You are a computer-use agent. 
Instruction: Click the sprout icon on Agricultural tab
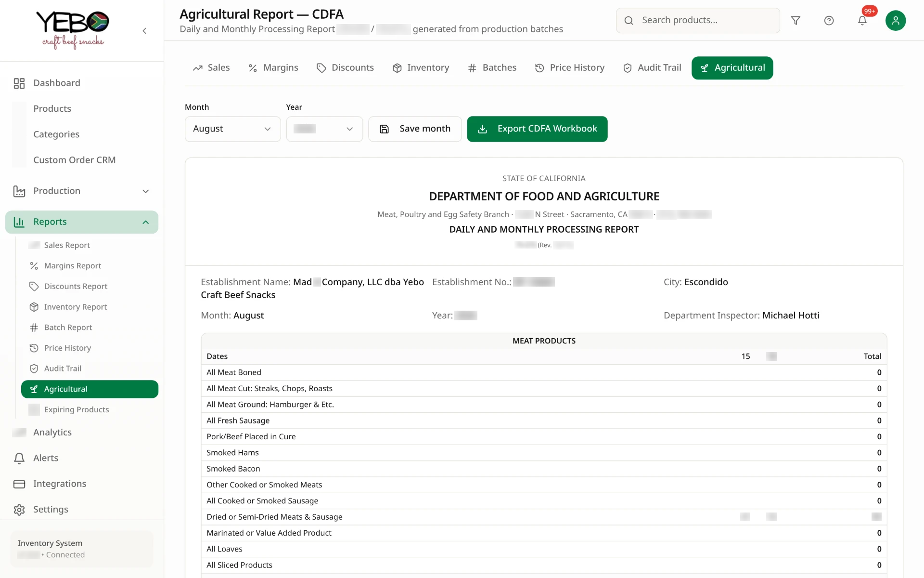tap(705, 68)
